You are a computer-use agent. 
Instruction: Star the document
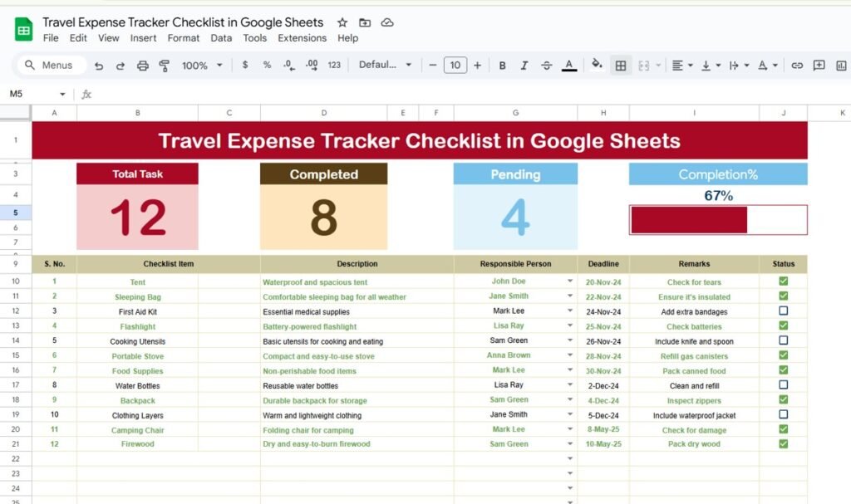[342, 22]
